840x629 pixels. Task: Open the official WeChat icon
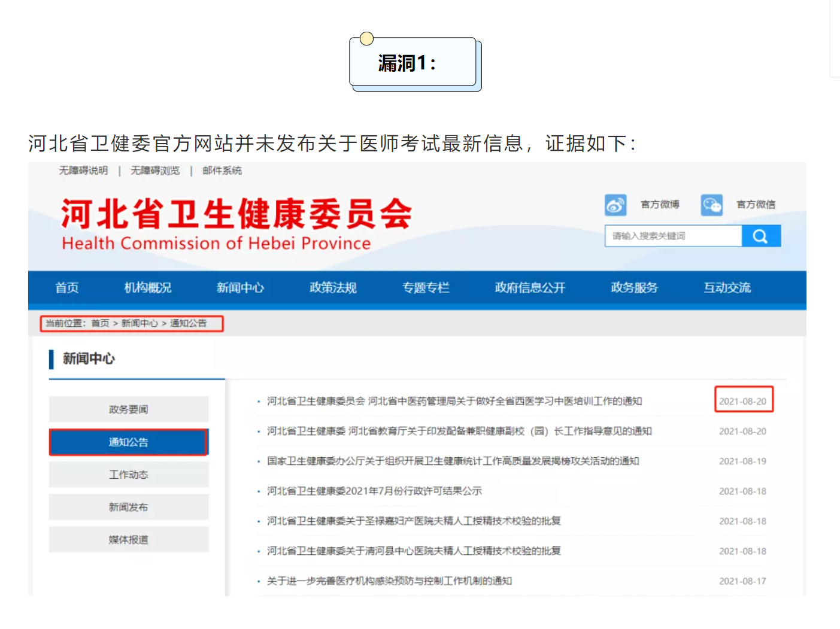point(712,205)
